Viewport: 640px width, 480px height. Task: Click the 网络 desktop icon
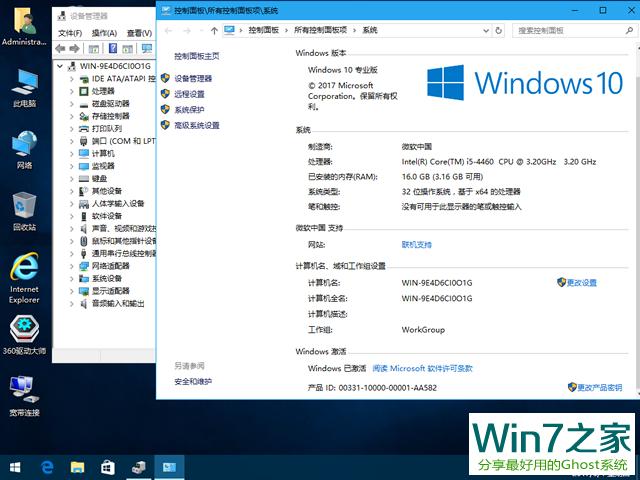coord(24,150)
